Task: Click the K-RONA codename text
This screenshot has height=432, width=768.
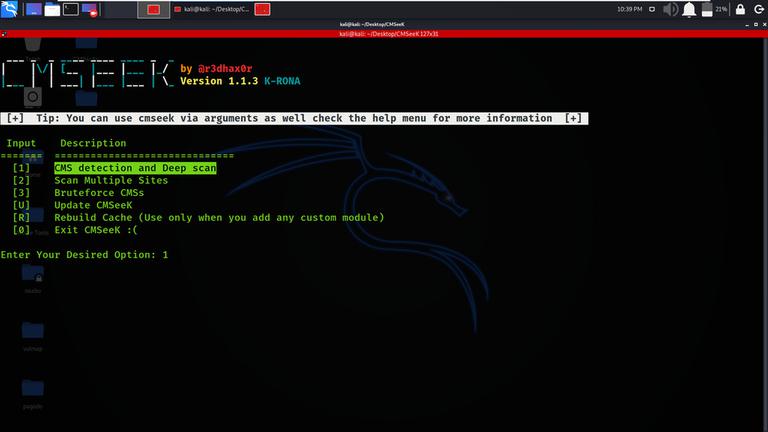Action: point(282,81)
